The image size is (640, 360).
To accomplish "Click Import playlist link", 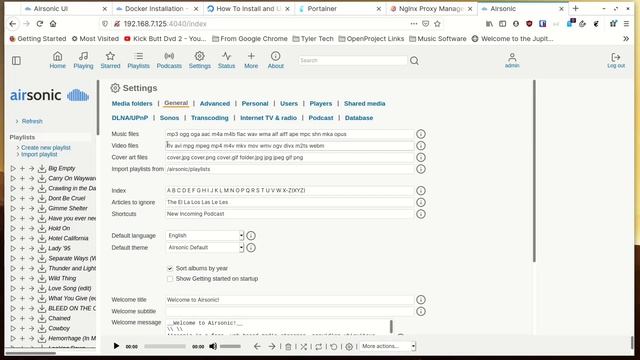I will point(39,154).
